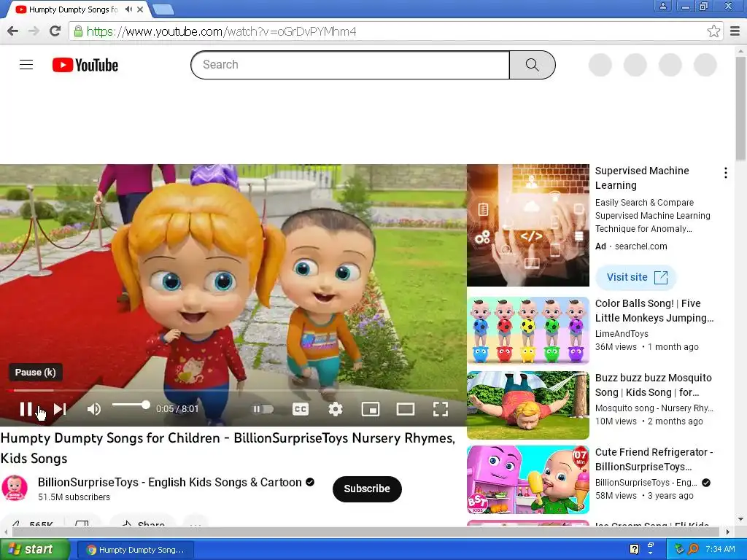This screenshot has width=747, height=560.
Task: Go back with the browser back arrow
Action: tap(13, 31)
